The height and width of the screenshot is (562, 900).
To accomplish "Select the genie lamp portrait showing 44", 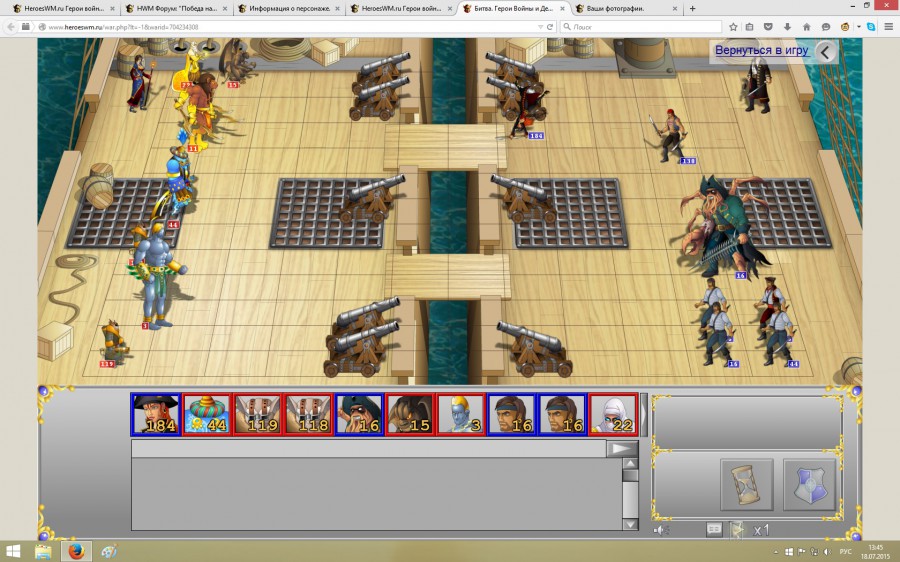I will (207, 414).
